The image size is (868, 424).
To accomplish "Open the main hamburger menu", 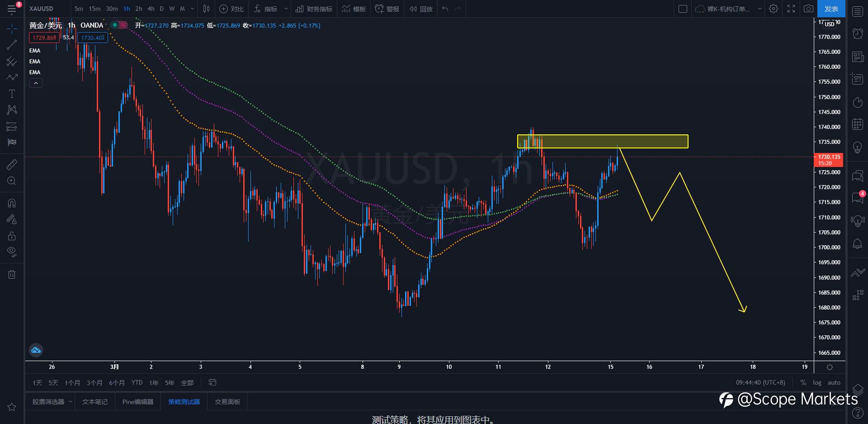I will pyautogui.click(x=12, y=9).
